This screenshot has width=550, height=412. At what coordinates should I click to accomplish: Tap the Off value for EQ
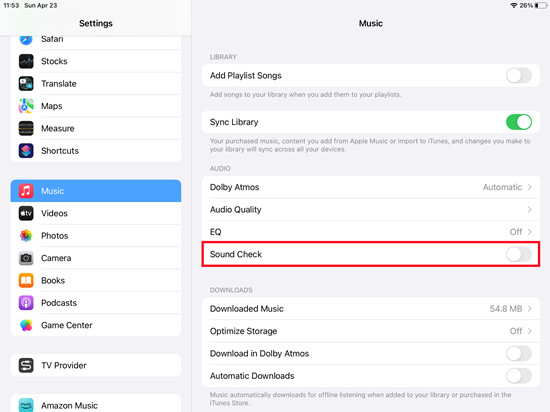click(516, 232)
